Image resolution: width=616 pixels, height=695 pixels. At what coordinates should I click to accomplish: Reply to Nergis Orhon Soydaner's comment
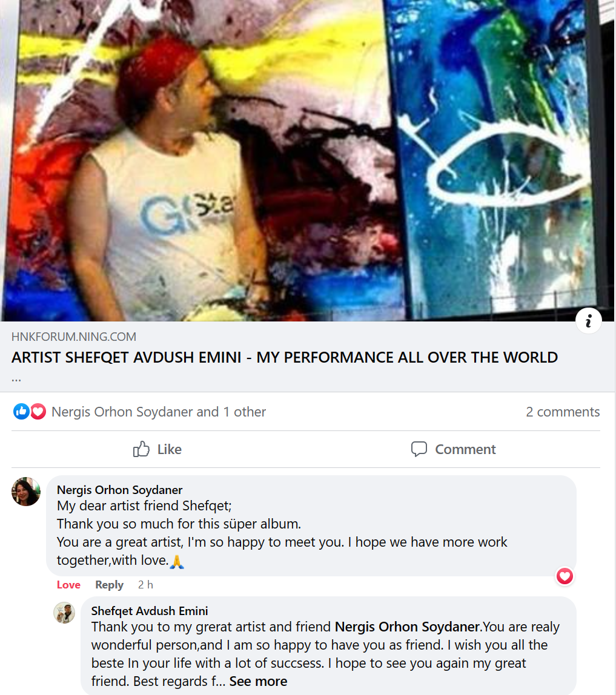109,585
